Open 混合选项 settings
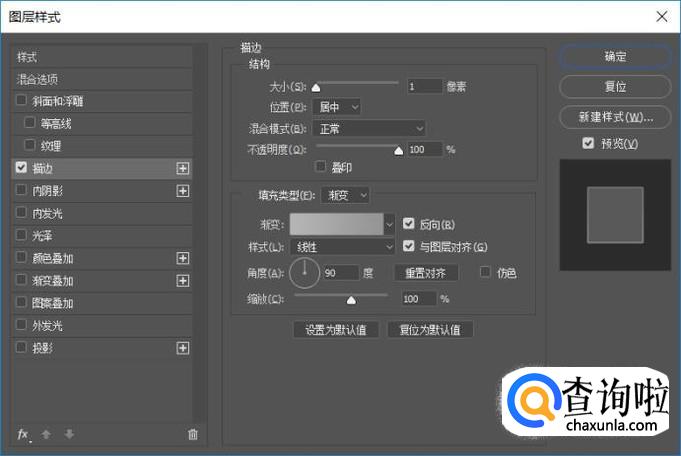Image resolution: width=681 pixels, height=456 pixels. [102, 79]
